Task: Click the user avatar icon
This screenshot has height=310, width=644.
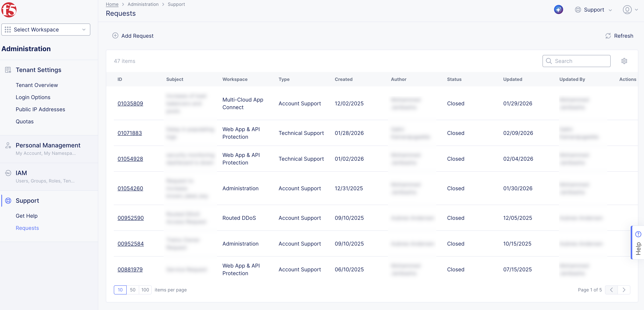Action: point(627,10)
